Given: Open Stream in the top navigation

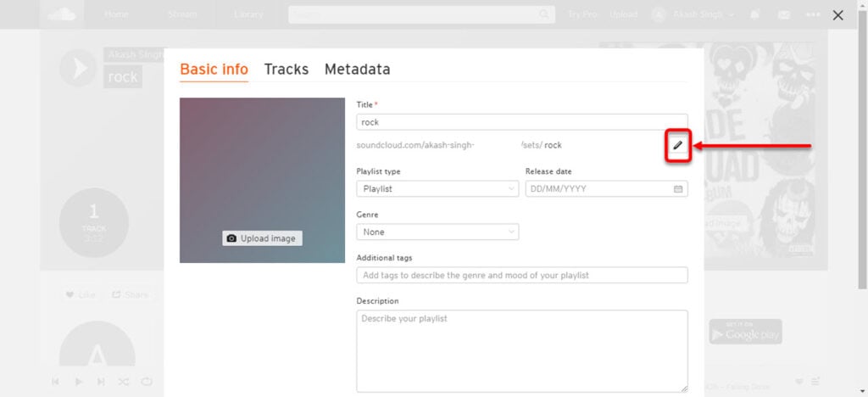Looking at the screenshot, I should pyautogui.click(x=182, y=14).
